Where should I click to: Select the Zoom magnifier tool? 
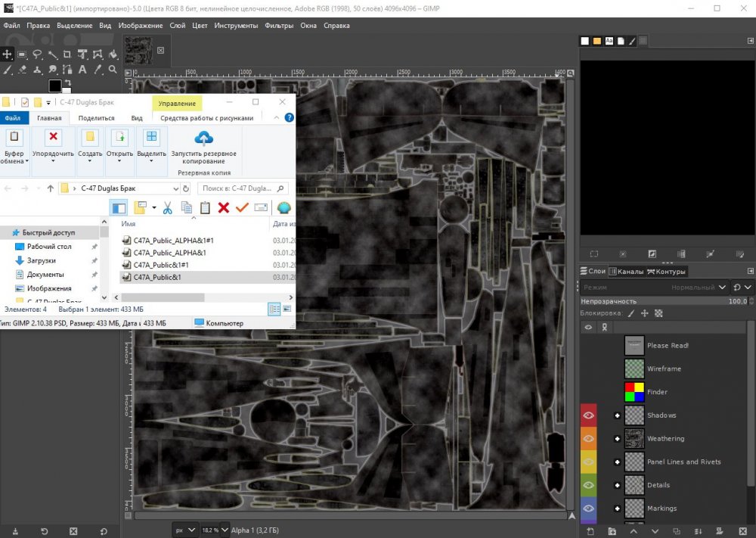(113, 70)
